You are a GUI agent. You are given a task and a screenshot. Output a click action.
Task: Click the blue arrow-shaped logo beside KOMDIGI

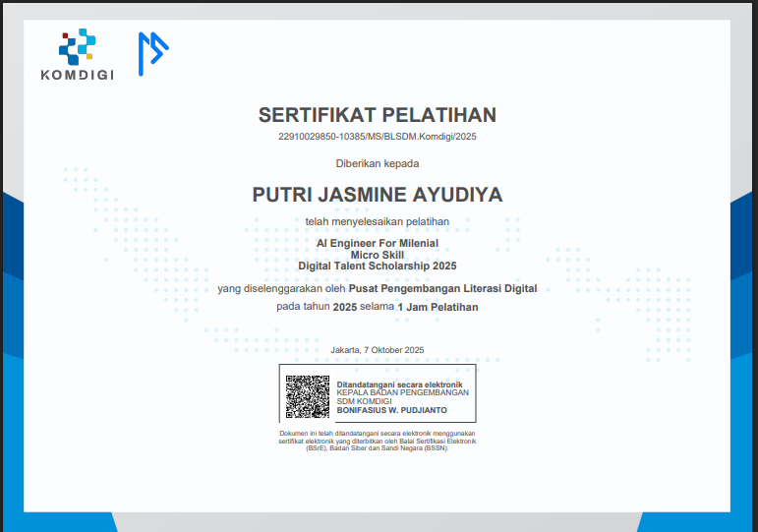click(x=153, y=54)
